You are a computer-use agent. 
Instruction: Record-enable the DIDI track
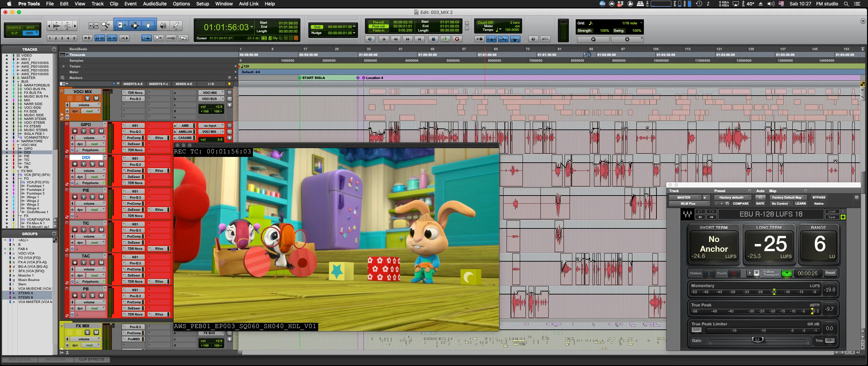(x=75, y=164)
